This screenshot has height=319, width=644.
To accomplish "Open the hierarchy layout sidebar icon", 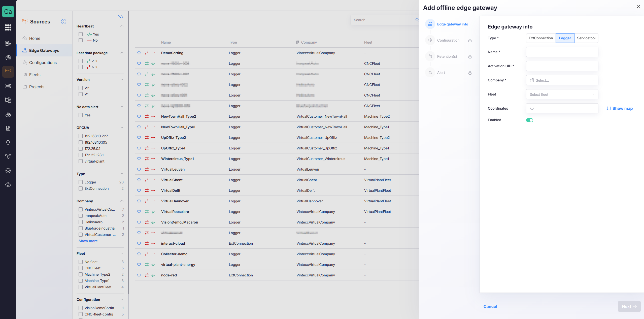I will pyautogui.click(x=8, y=100).
